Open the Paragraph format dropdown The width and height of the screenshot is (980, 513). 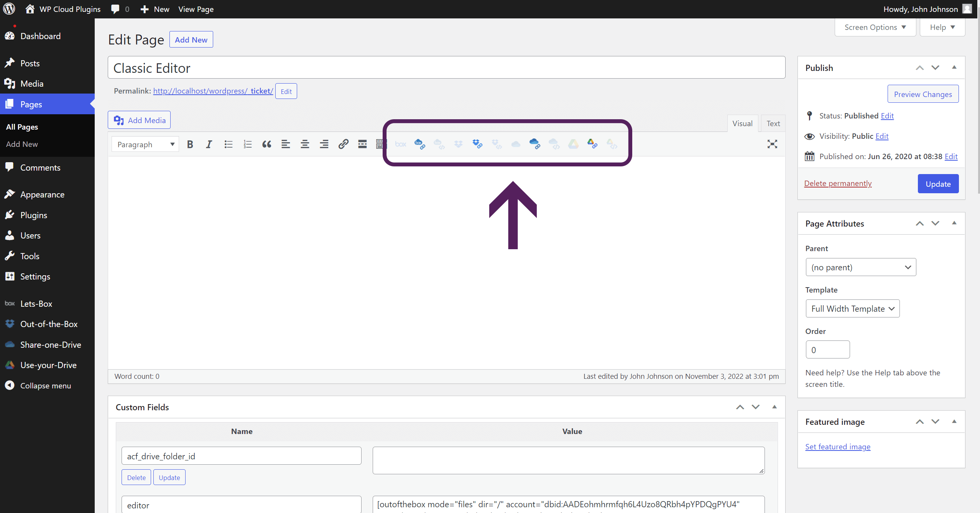(145, 145)
